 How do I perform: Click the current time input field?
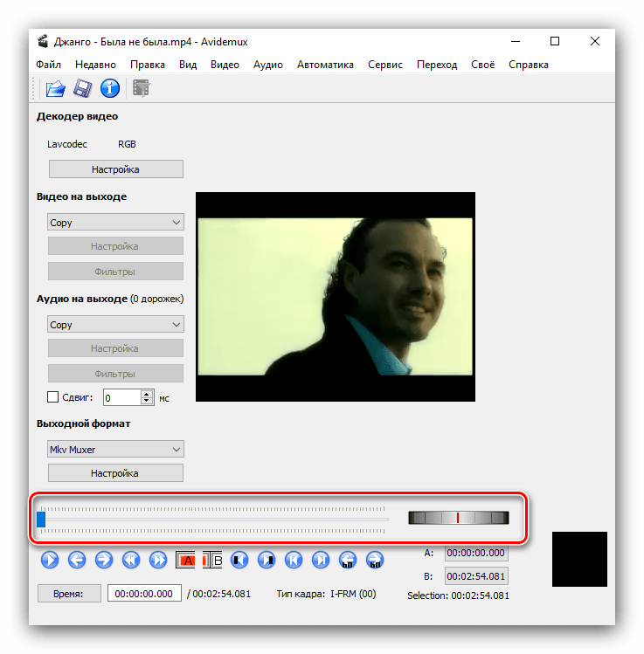click(x=144, y=594)
